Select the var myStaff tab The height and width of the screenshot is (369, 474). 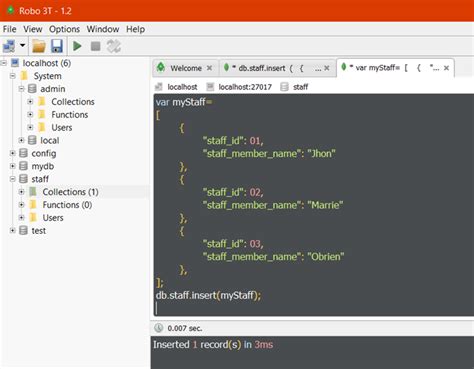[395, 68]
